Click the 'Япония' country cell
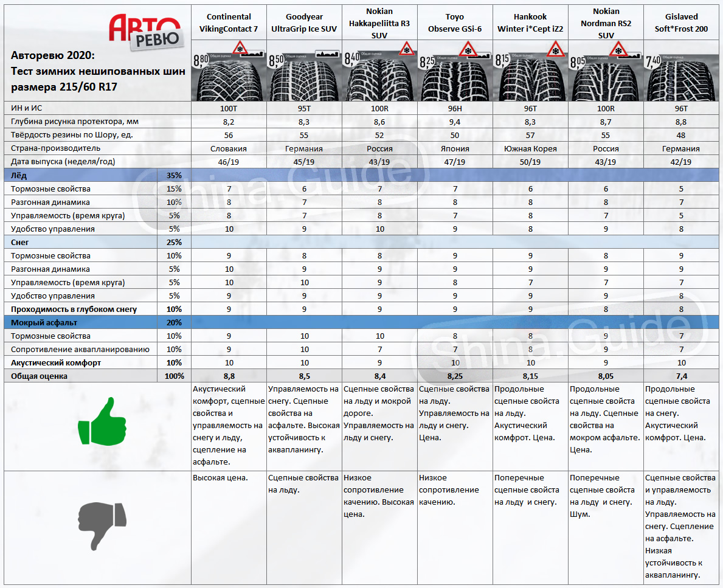723x588 pixels. pyautogui.click(x=455, y=148)
